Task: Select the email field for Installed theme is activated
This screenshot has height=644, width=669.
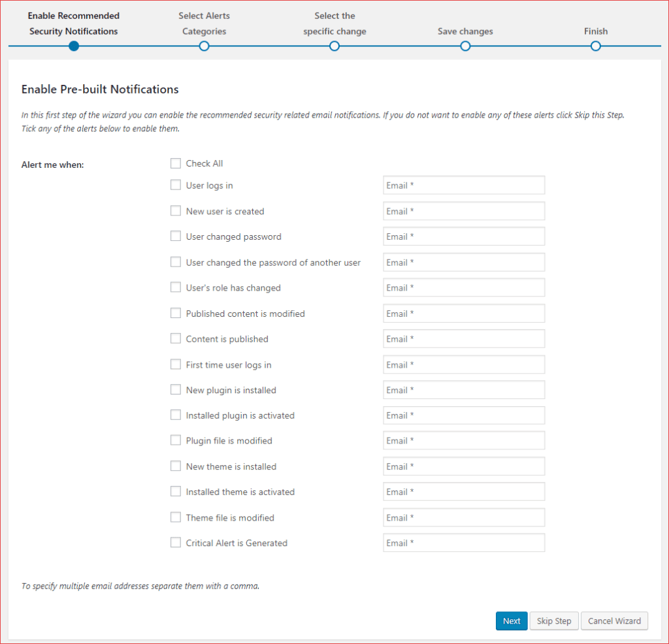Action: [463, 491]
